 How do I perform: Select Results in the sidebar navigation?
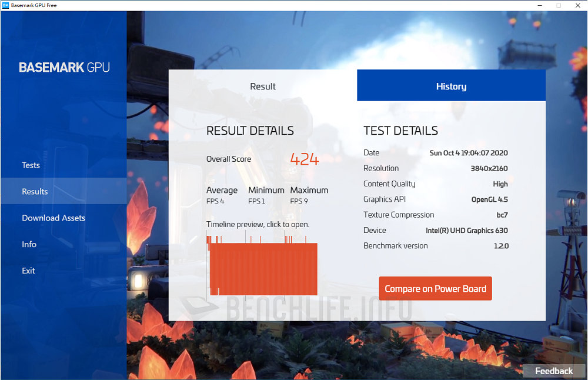point(35,191)
